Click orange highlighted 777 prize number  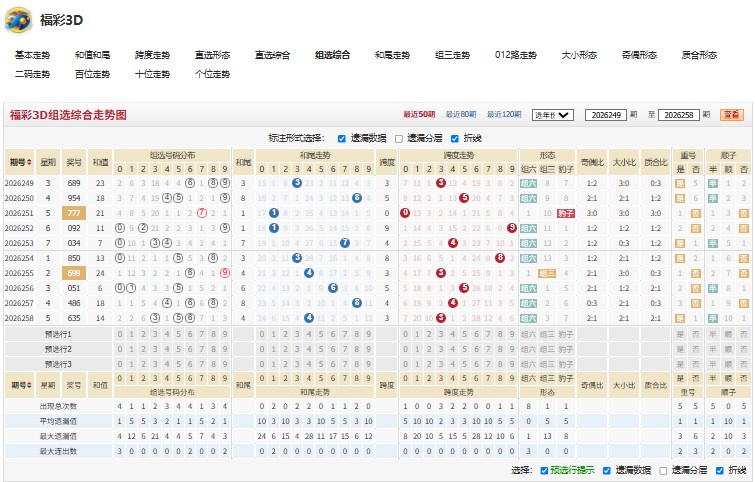tap(74, 213)
